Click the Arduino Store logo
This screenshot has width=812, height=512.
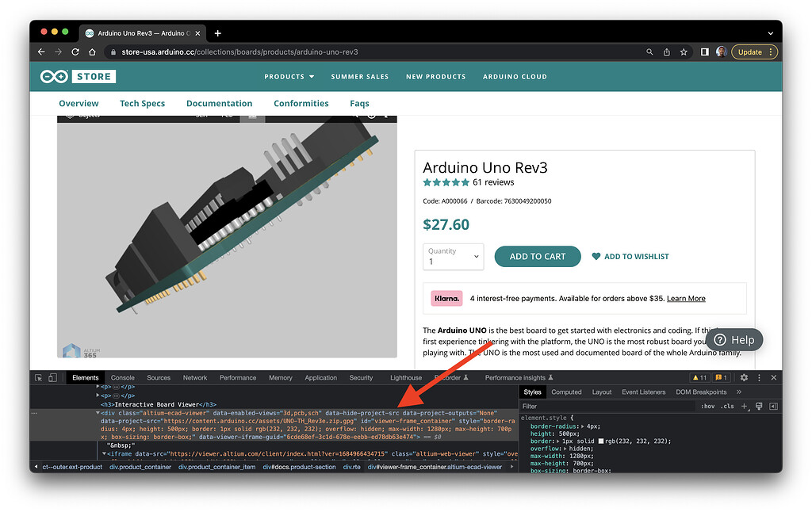pos(76,77)
